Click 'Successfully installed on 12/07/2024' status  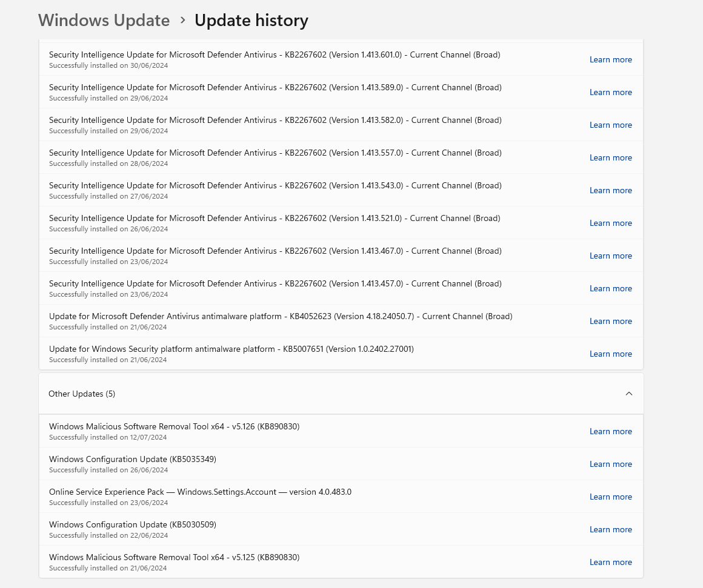click(108, 437)
